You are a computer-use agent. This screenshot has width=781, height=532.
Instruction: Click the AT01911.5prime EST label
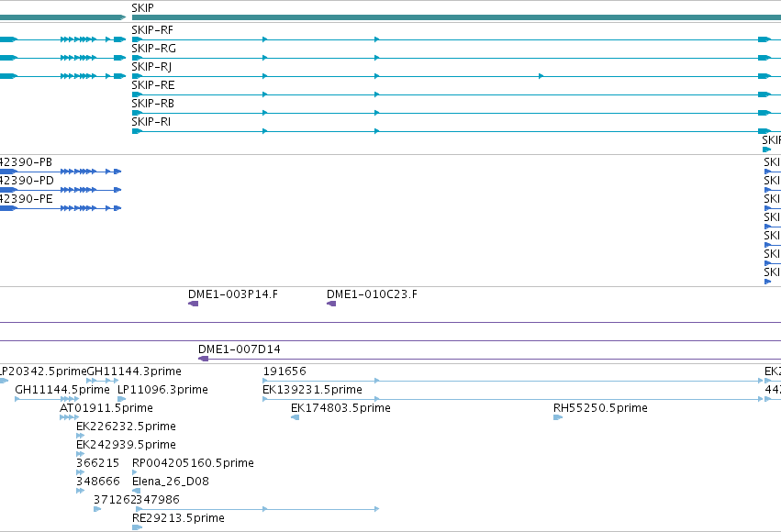(x=106, y=408)
